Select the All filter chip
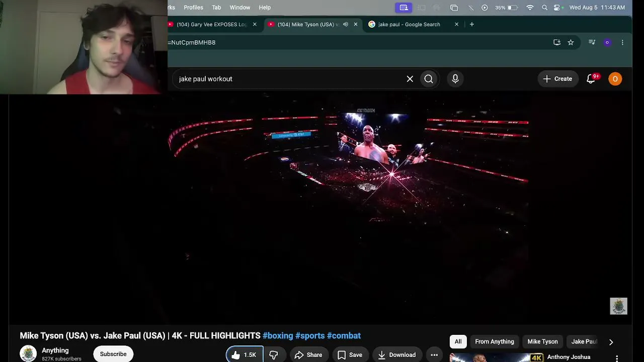 [458, 342]
